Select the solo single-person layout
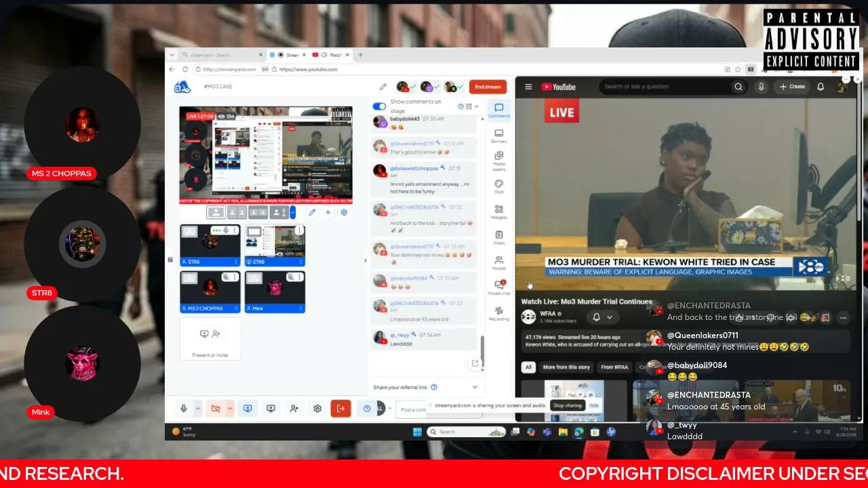 pos(216,212)
